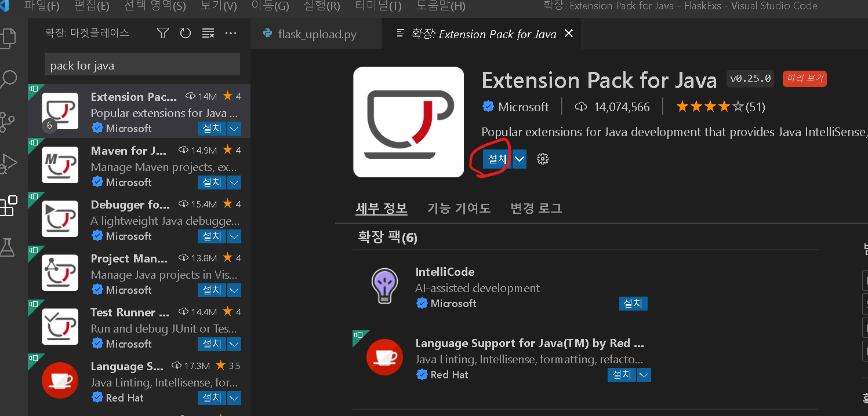The width and height of the screenshot is (868, 416).
Task: Open the 이동(G) menu
Action: (x=270, y=6)
